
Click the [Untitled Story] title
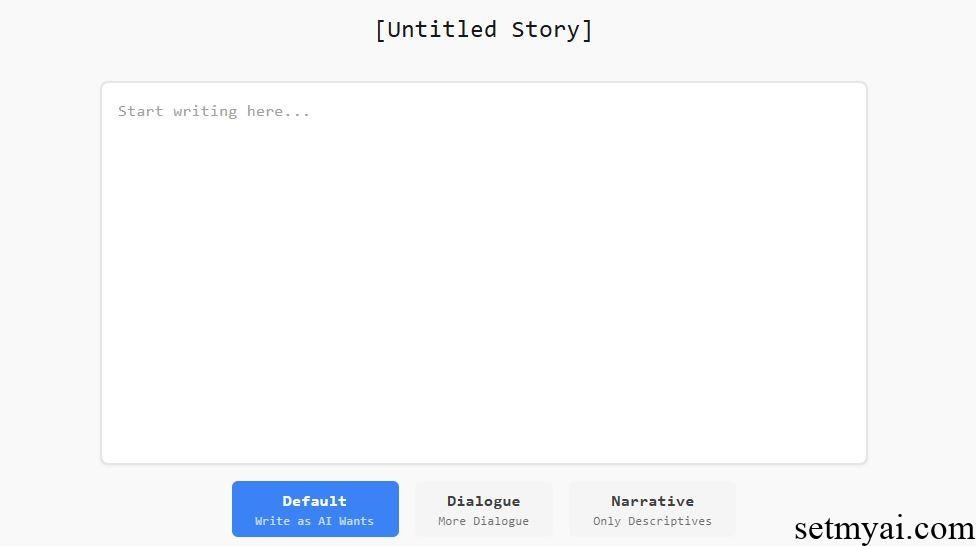click(484, 29)
